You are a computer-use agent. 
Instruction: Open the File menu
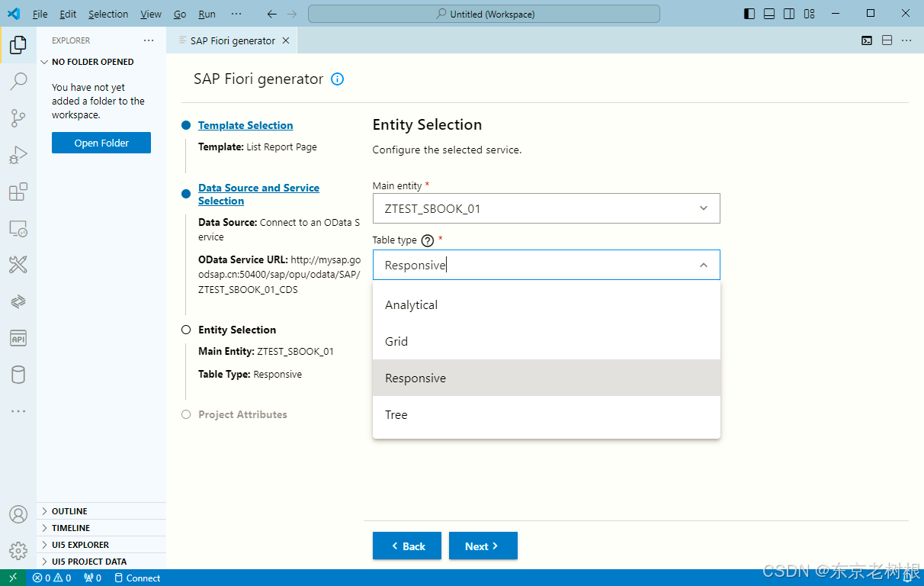click(x=40, y=14)
